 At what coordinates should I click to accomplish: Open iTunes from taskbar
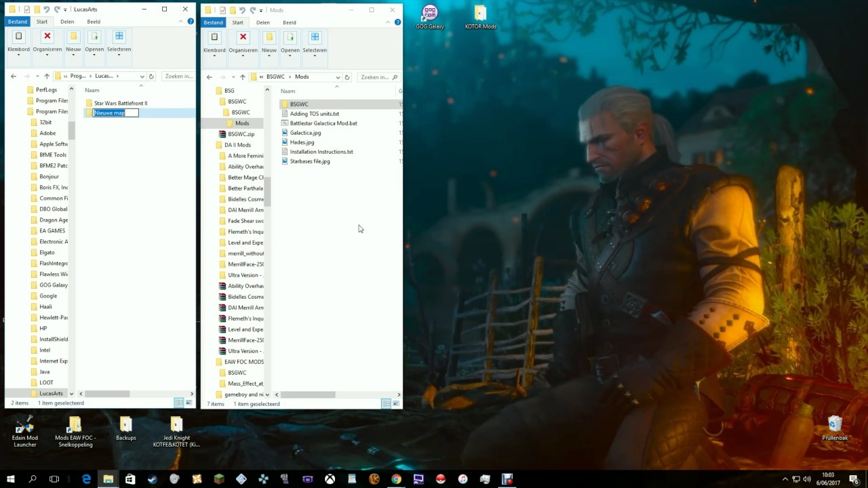point(462,479)
